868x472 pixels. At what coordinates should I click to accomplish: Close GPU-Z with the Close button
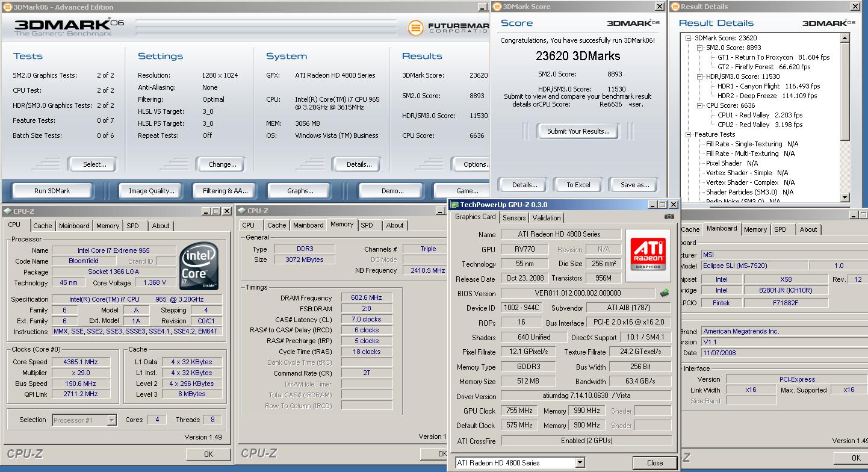[x=655, y=462]
